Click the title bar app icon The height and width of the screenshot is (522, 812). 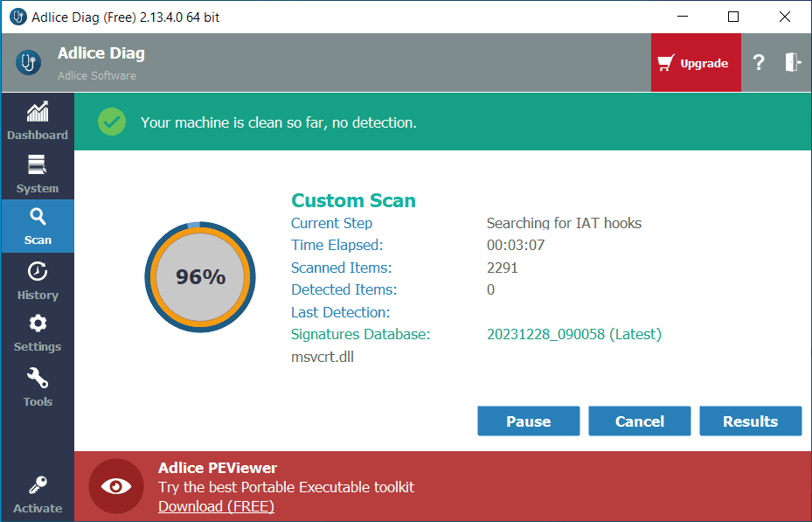tap(18, 17)
